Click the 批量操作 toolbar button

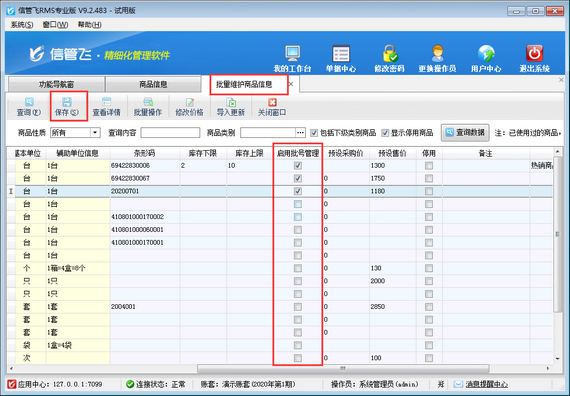pos(148,107)
